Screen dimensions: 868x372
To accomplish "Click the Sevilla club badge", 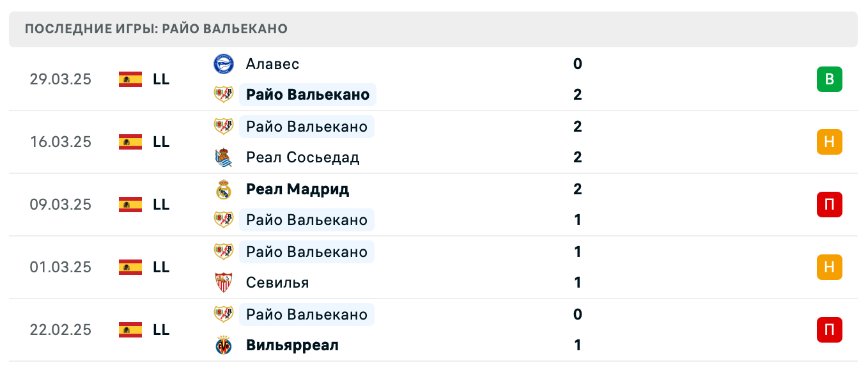I will (224, 283).
